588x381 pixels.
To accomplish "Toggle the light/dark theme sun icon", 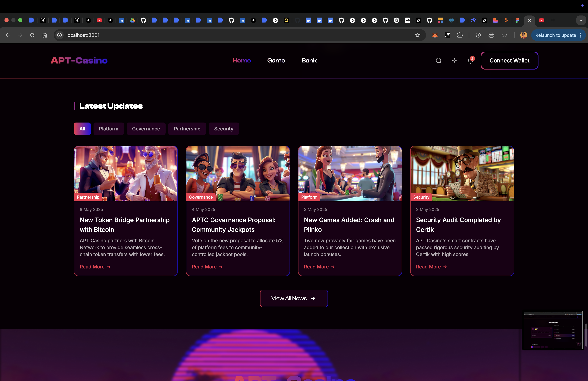I will pos(454,61).
